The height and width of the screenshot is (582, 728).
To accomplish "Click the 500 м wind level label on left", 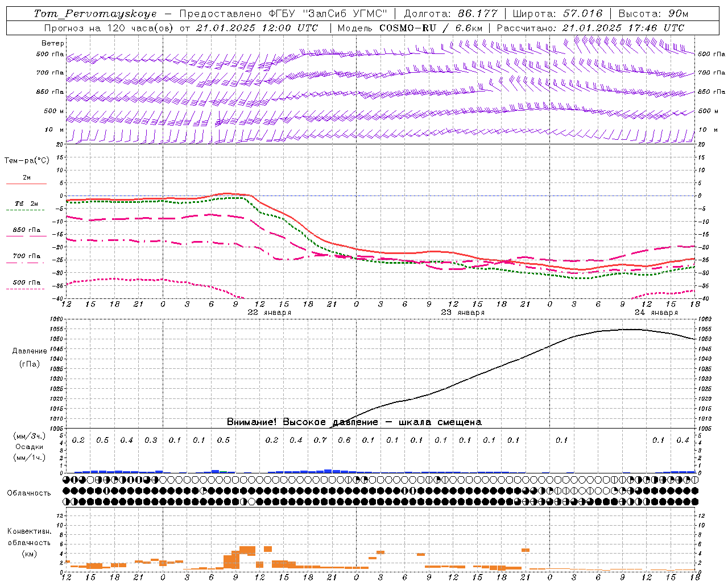I will click(54, 111).
